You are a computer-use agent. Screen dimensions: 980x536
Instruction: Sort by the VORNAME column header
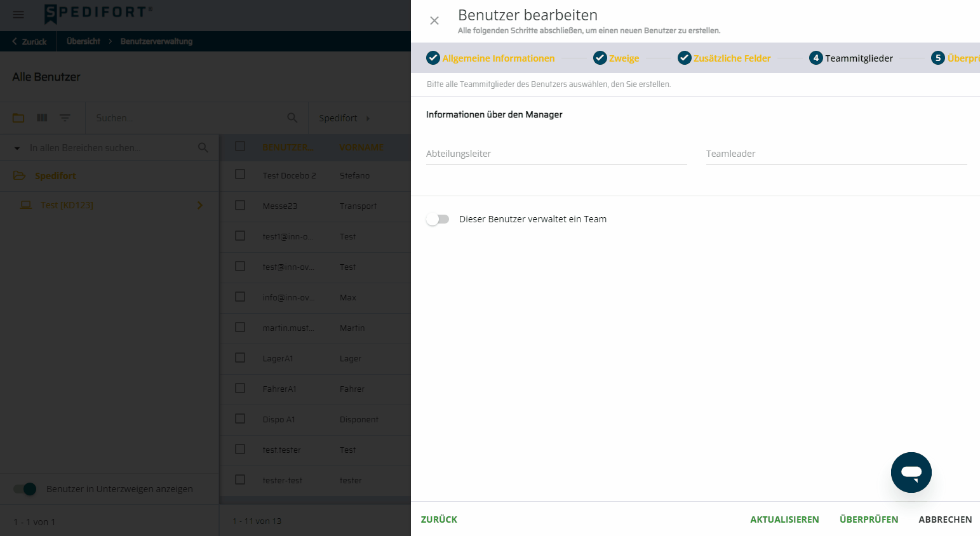coord(361,147)
